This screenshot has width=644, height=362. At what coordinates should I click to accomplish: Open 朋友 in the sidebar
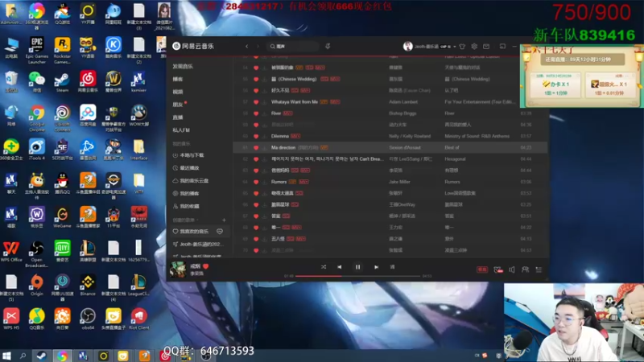178,105
